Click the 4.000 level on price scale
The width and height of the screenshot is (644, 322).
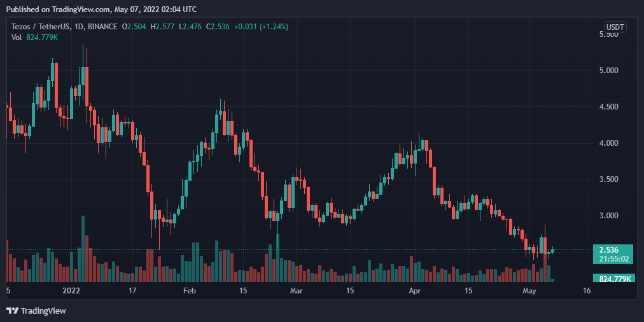tap(608, 143)
